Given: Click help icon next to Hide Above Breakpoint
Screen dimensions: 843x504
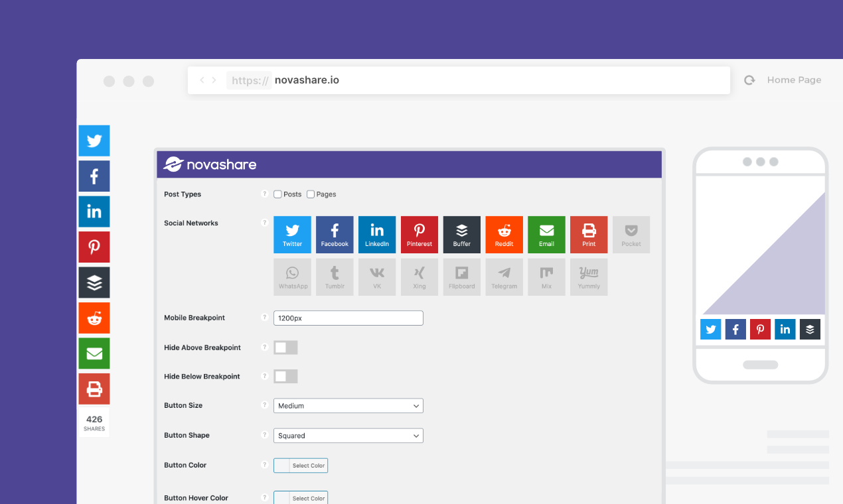Looking at the screenshot, I should pyautogui.click(x=264, y=347).
